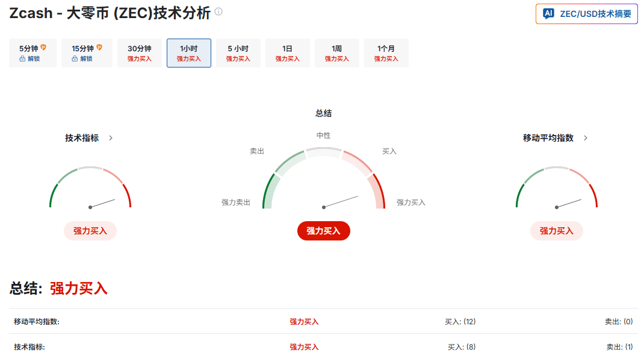Click 强力买入 value in 技术指标 row
The height and width of the screenshot is (355, 644).
tap(304, 347)
